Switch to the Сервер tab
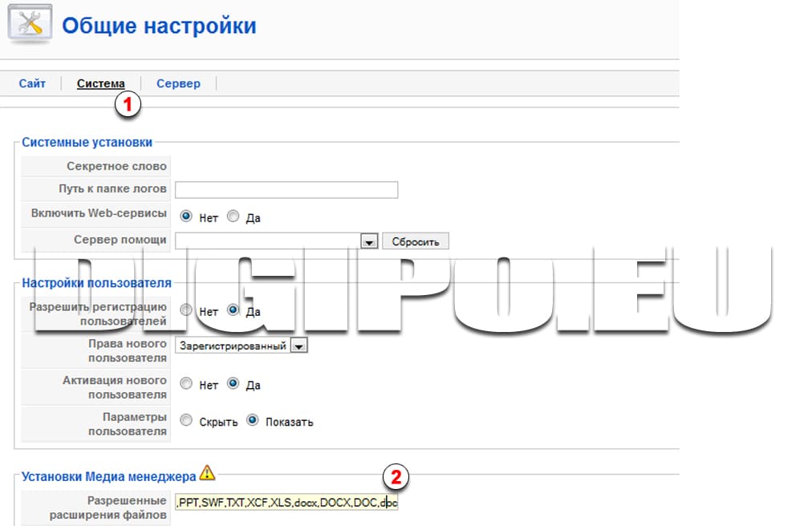This screenshot has height=526, width=812. [178, 83]
